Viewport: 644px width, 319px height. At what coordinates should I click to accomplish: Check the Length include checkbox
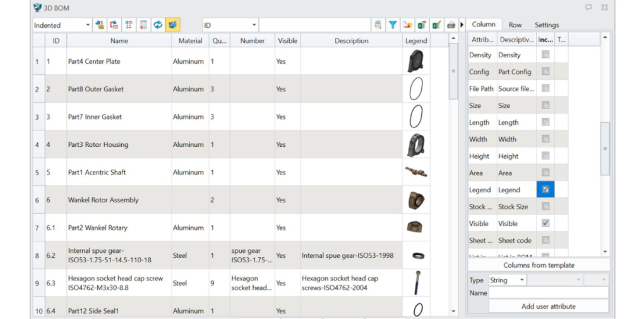pyautogui.click(x=546, y=122)
